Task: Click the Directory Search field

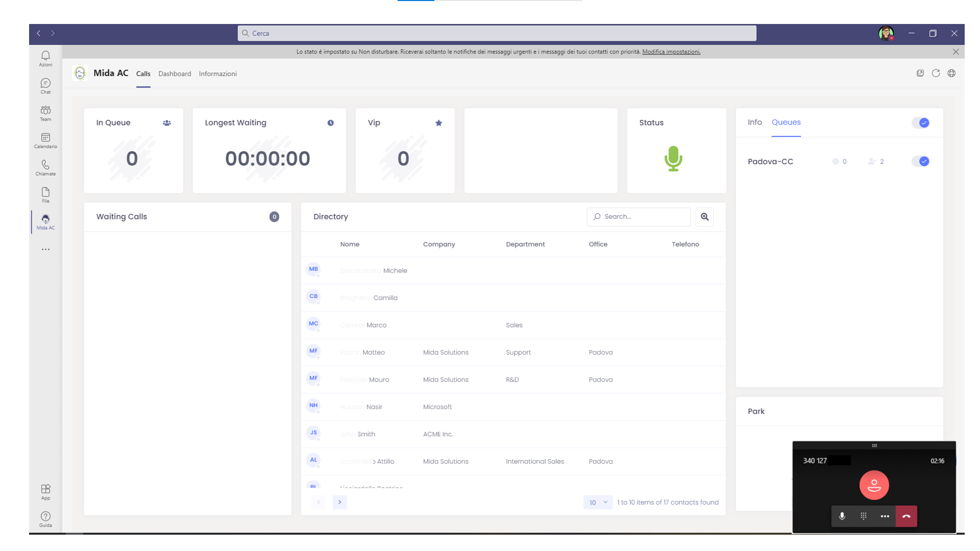Action: point(638,217)
